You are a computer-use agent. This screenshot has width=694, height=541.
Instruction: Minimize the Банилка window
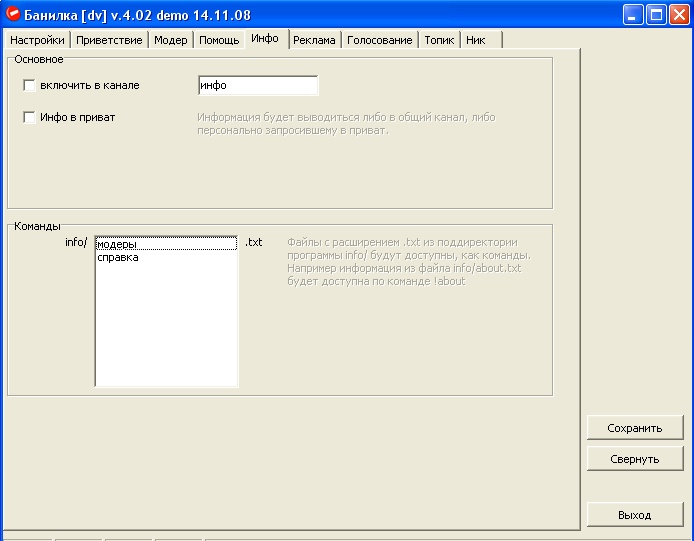pos(633,15)
